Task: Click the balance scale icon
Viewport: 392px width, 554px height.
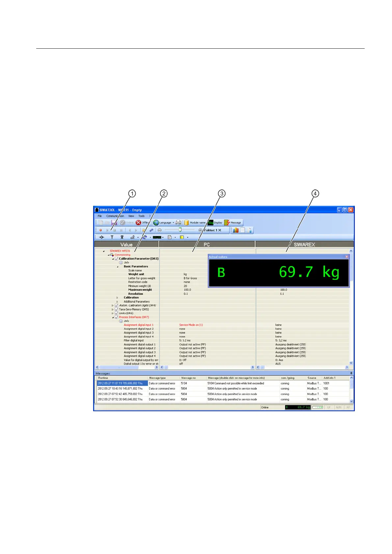Action: (144, 237)
